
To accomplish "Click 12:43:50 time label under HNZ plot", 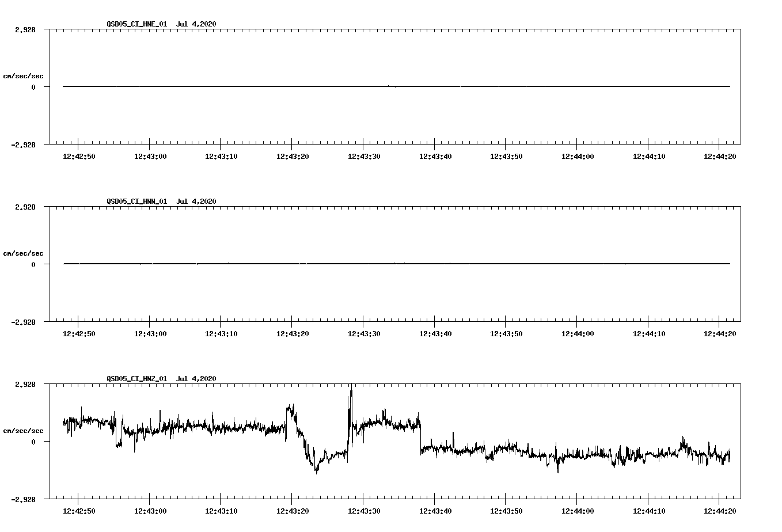I will [506, 511].
